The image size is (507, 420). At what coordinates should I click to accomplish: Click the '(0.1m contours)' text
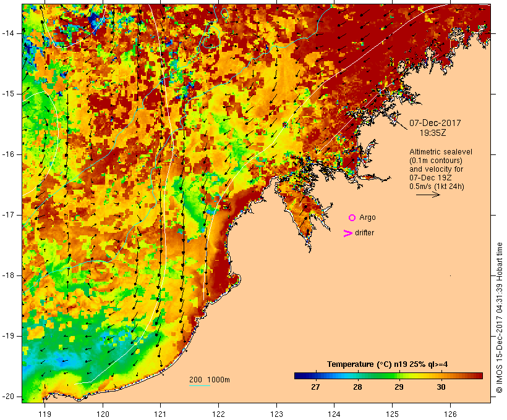pyautogui.click(x=436, y=161)
